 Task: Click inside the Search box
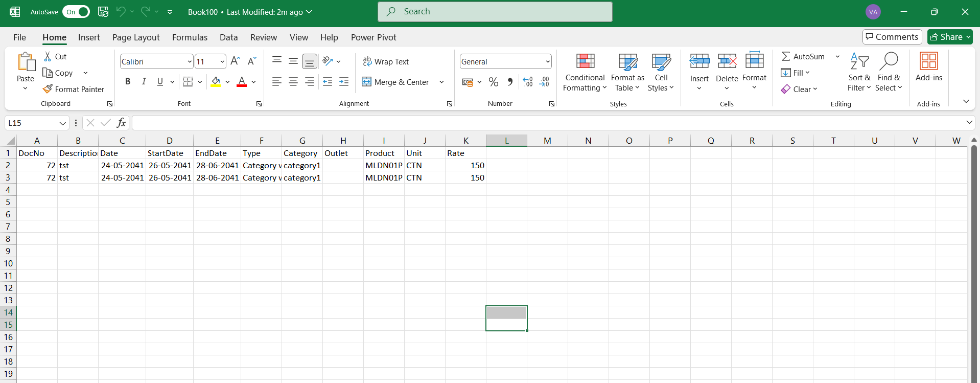pyautogui.click(x=495, y=12)
